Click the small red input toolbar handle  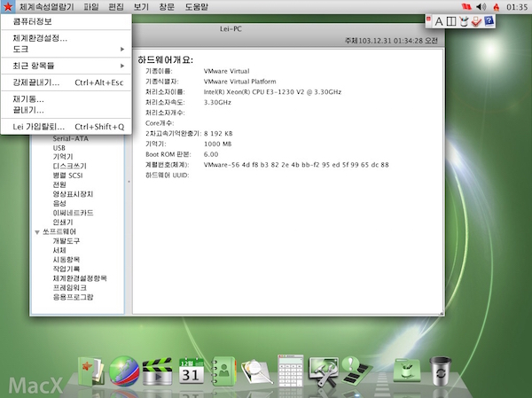point(429,19)
